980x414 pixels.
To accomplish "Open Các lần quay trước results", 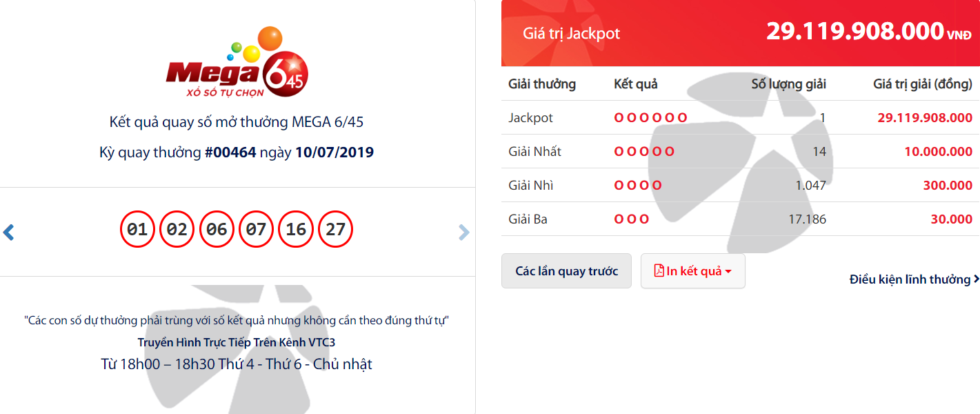I will 566,271.
